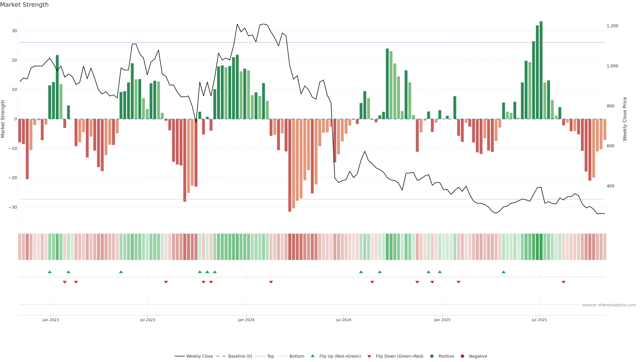Image resolution: width=644 pixels, height=362 pixels.
Task: Click the darkest green heatmap strip cell
Action: pyautogui.click(x=541, y=247)
